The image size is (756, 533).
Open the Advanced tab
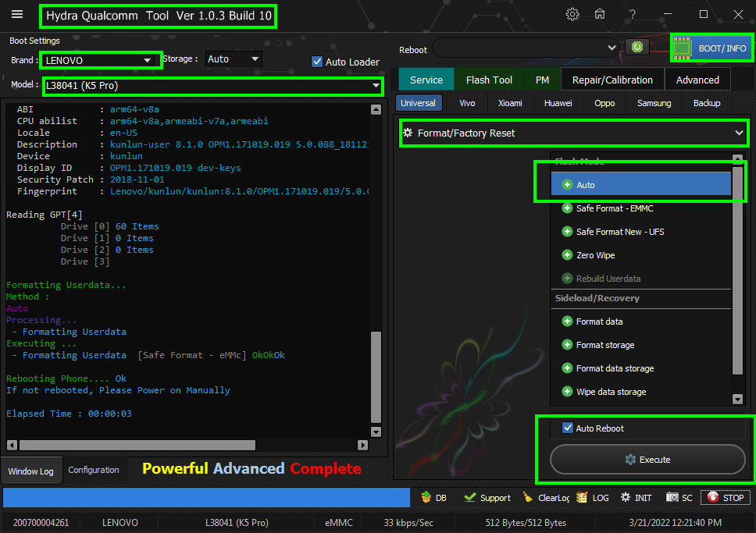697,80
